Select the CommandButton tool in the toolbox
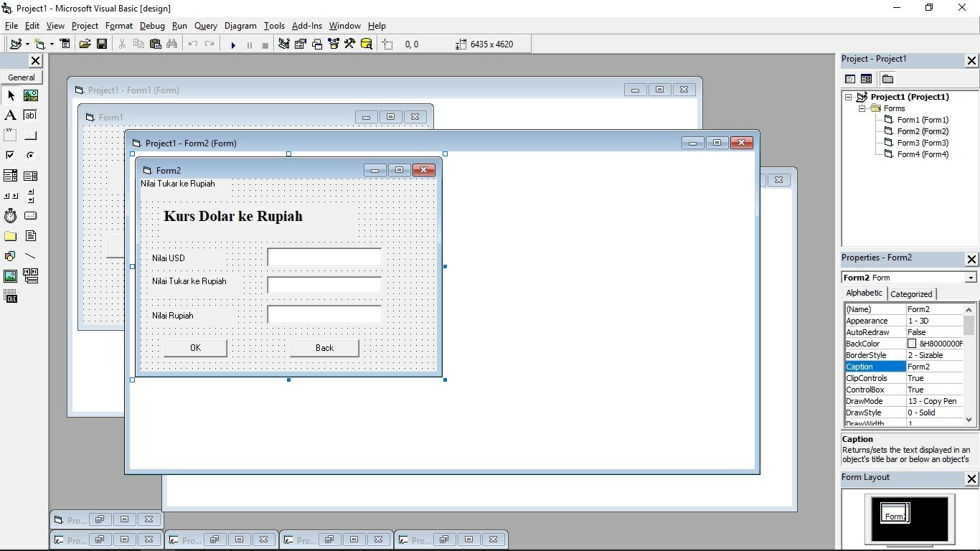The height and width of the screenshot is (551, 980). pos(30,135)
